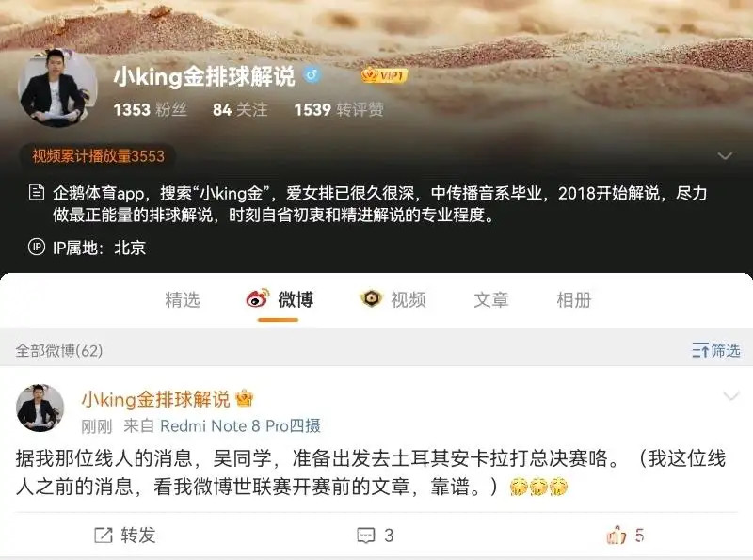Switch to the 精选 tab

183,299
